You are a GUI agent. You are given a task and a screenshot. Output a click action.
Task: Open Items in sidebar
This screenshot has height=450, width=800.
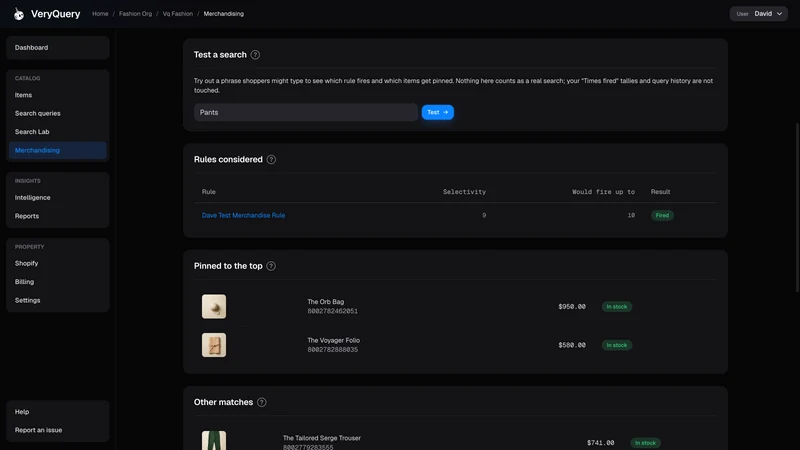(58, 95)
